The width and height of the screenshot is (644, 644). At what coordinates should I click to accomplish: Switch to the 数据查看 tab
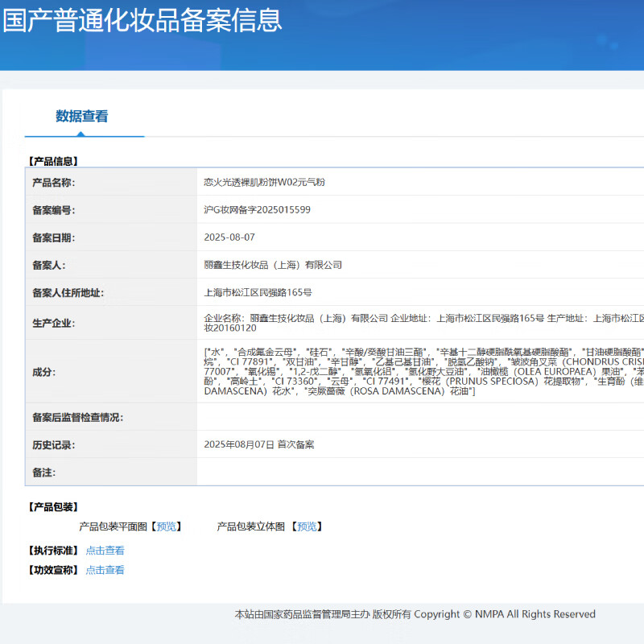82,116
